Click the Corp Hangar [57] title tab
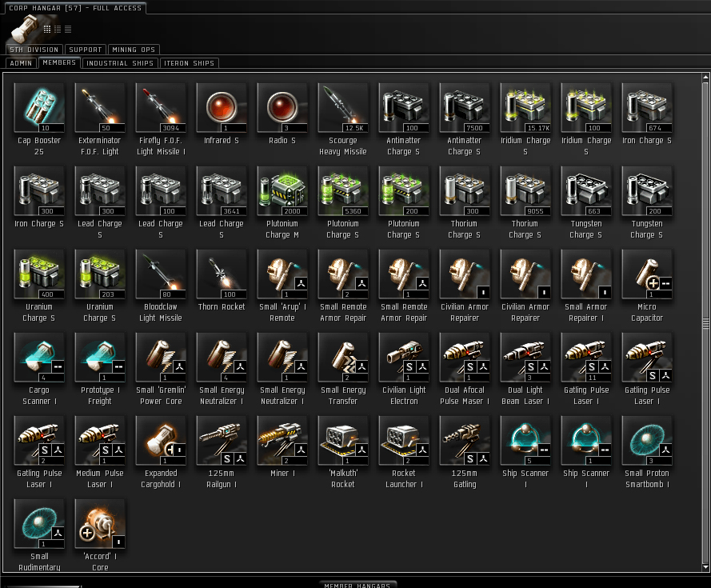 (75, 8)
